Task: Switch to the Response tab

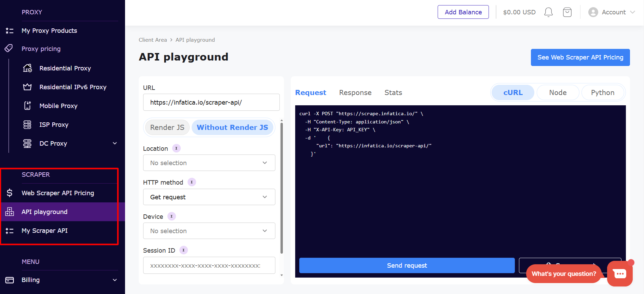Action: [x=355, y=93]
